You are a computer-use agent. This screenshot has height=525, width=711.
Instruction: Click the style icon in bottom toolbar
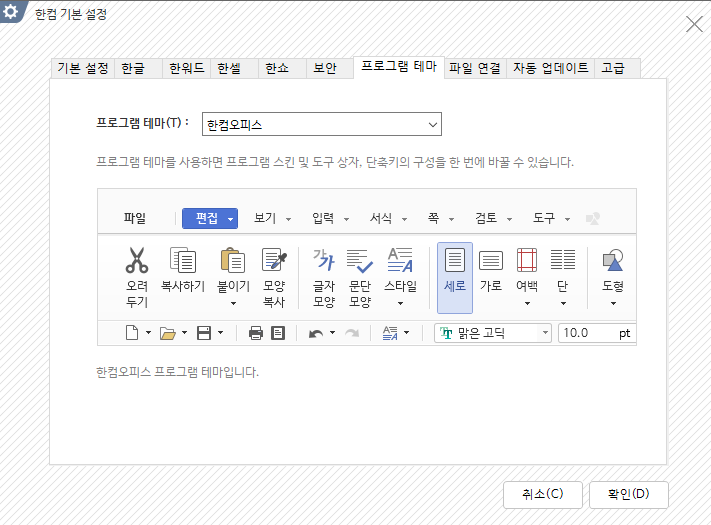coord(390,333)
